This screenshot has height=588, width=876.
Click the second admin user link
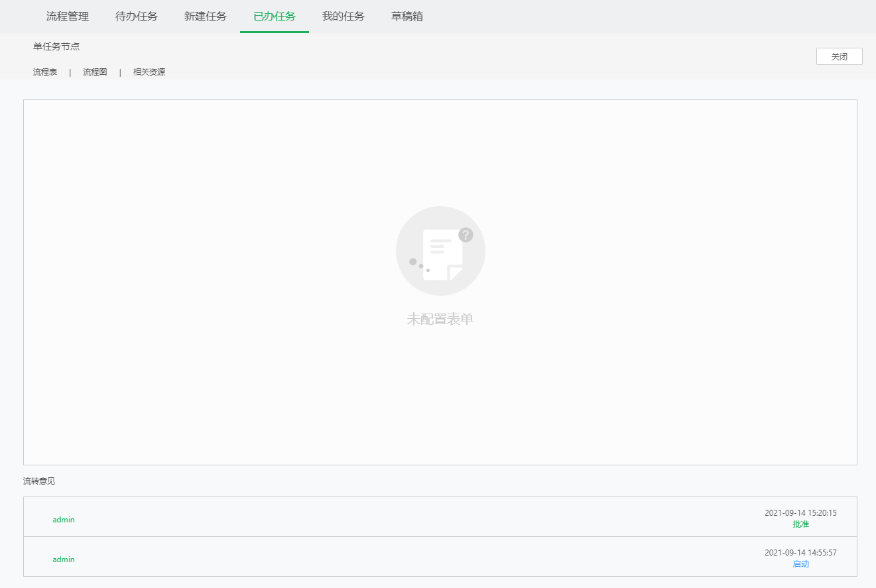pyautogui.click(x=63, y=559)
